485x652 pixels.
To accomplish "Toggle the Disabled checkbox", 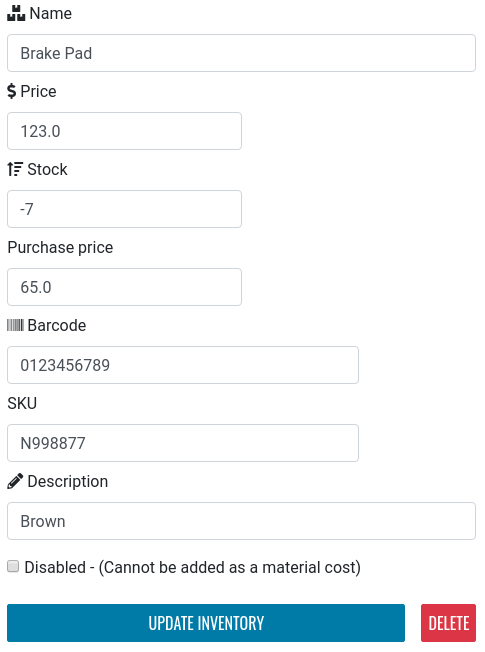I will (x=13, y=566).
